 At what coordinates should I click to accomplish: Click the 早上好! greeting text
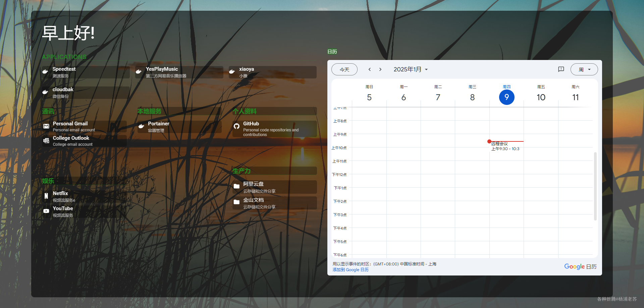click(68, 33)
